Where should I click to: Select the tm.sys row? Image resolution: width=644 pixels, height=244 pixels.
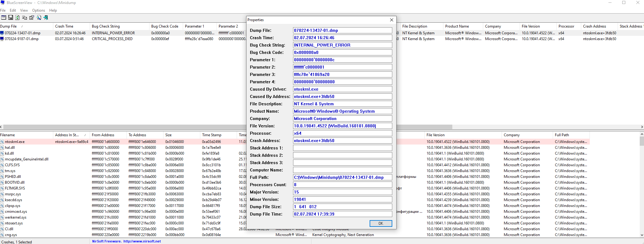[295, 171]
